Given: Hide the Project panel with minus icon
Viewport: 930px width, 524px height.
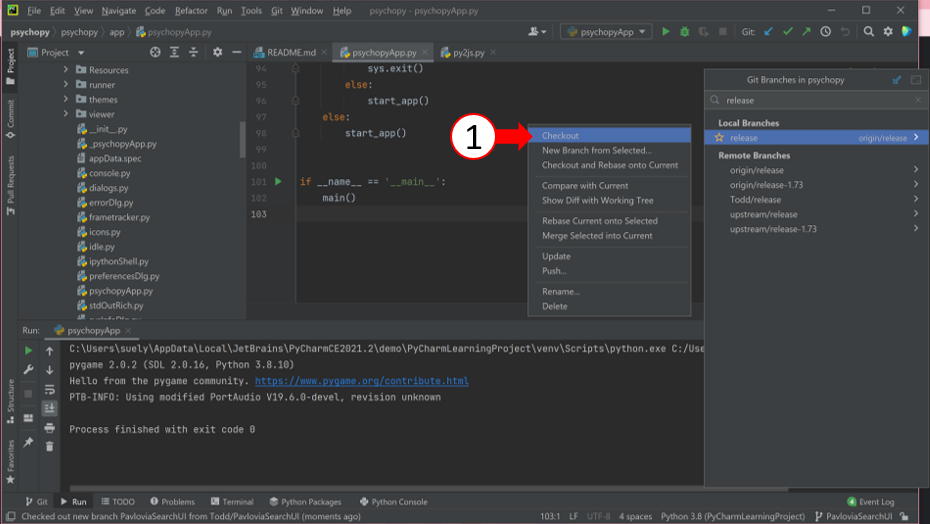Looking at the screenshot, I should (x=237, y=52).
